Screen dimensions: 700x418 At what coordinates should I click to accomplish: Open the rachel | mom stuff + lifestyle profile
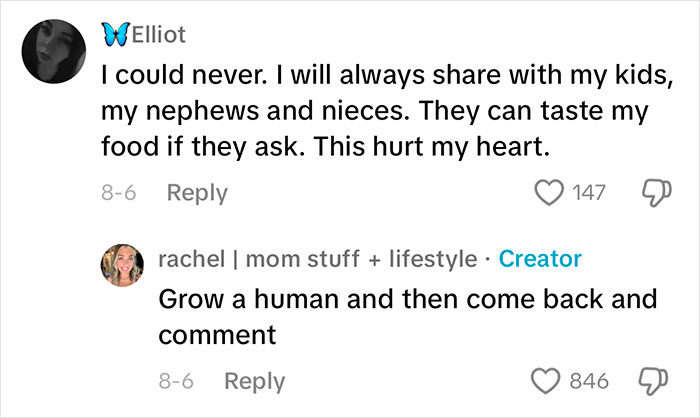tap(318, 259)
